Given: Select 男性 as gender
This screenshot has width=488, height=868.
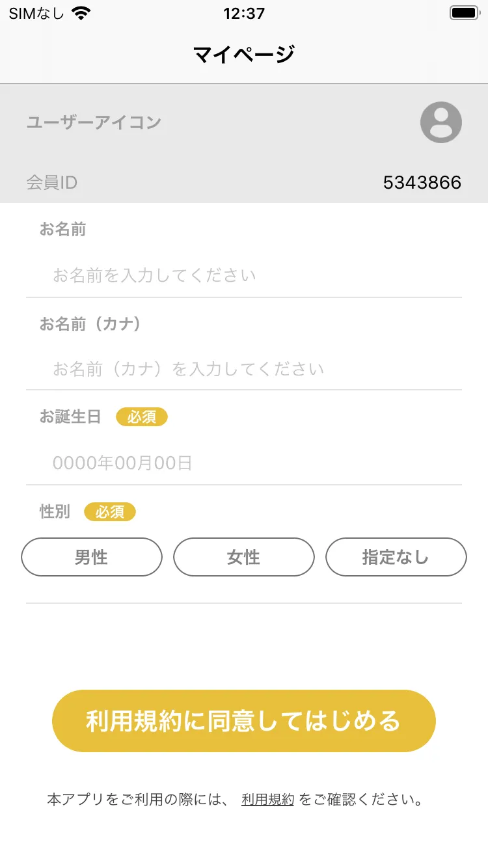Looking at the screenshot, I should click(x=92, y=557).
